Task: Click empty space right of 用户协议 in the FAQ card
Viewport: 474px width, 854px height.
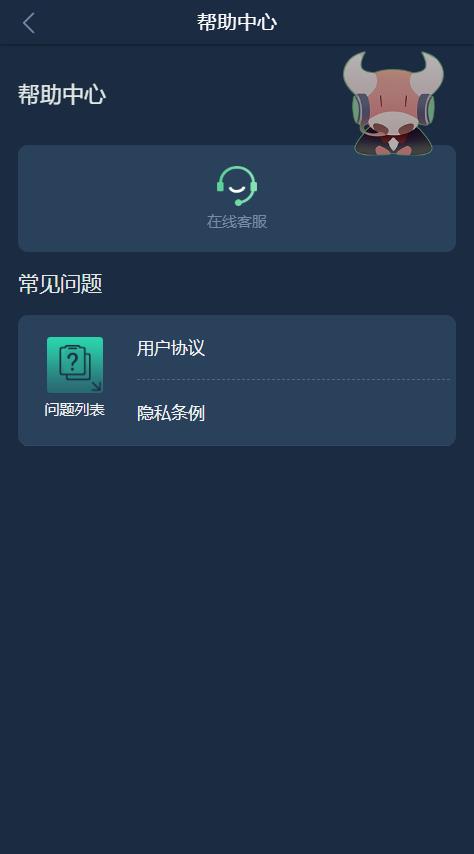Action: (x=327, y=348)
